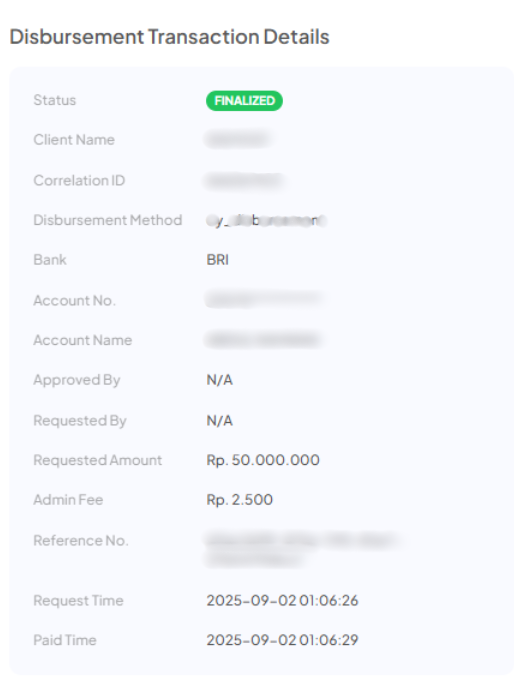This screenshot has width=514, height=688.
Task: Select the Requested By N/A value
Action: click(x=219, y=420)
